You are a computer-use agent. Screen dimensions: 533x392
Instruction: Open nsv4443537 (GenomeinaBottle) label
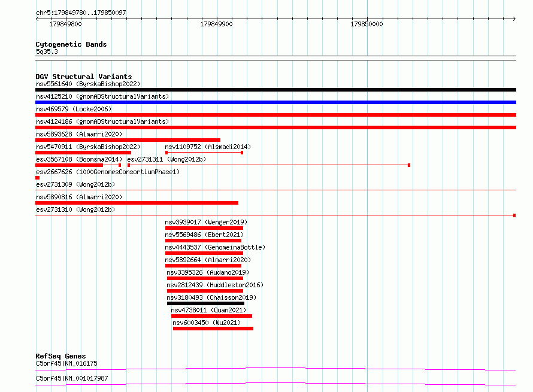pyautogui.click(x=215, y=247)
